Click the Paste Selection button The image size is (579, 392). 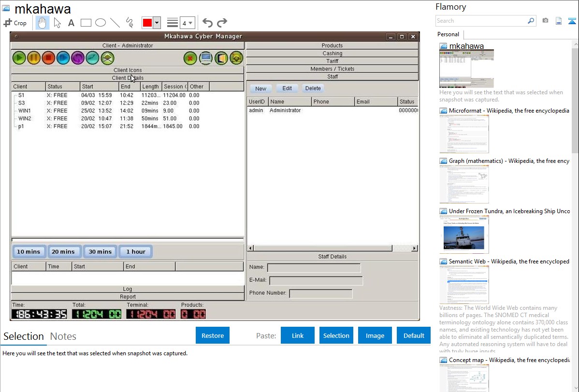coord(336,335)
